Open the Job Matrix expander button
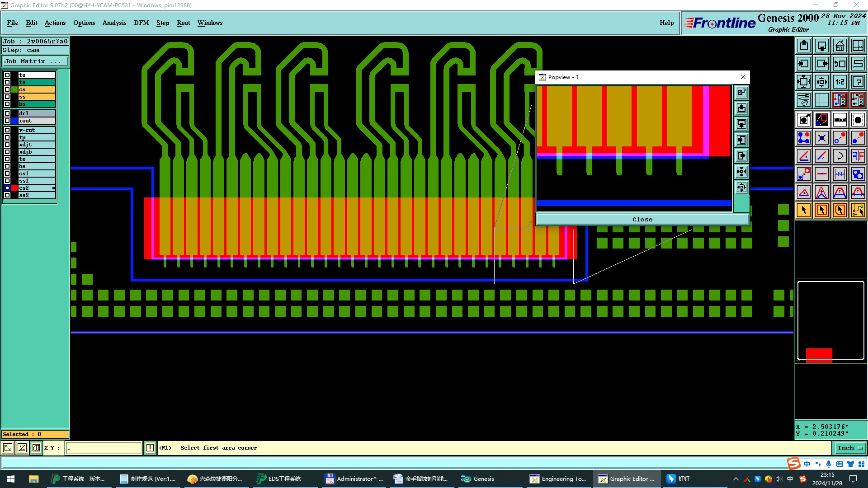Viewport: 868px width, 488px height. coord(35,61)
